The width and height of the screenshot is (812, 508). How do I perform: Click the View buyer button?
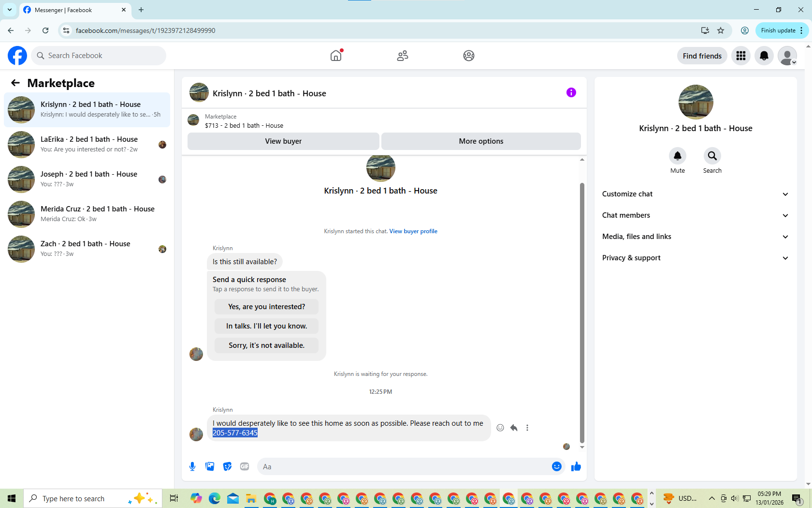[283, 141]
